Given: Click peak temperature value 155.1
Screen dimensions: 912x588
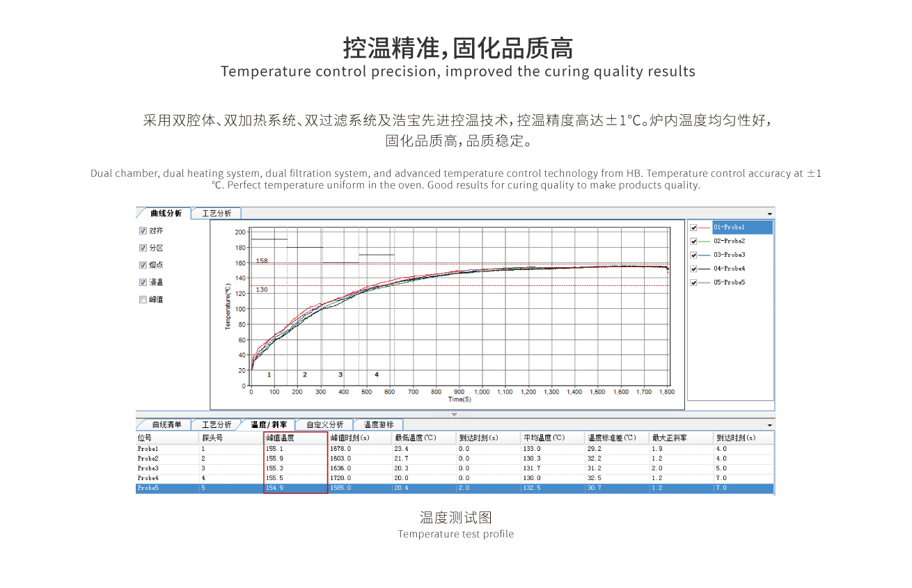Looking at the screenshot, I should click(274, 450).
